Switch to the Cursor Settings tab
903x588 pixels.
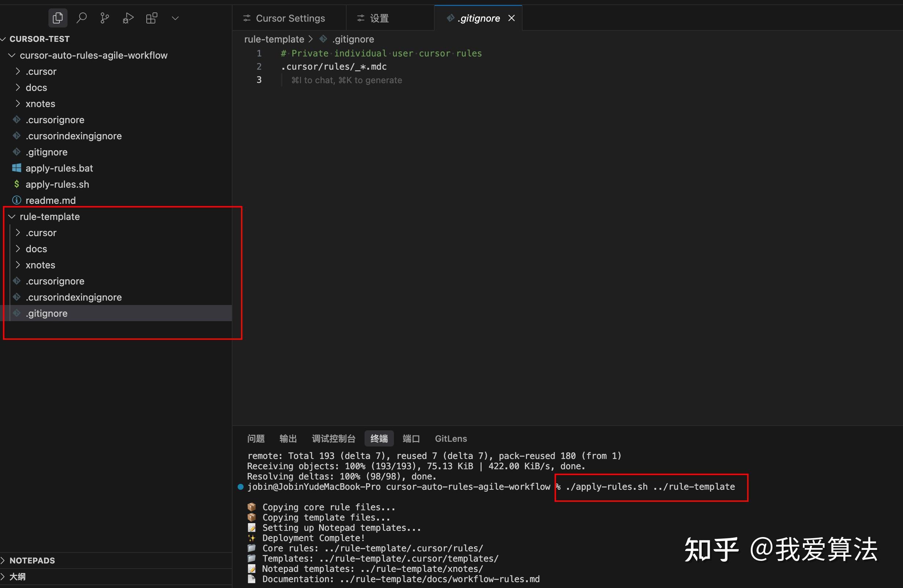tap(290, 18)
